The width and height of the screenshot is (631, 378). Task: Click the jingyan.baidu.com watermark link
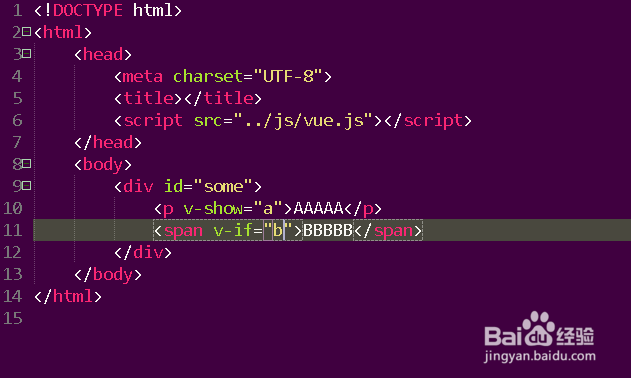tap(540, 356)
